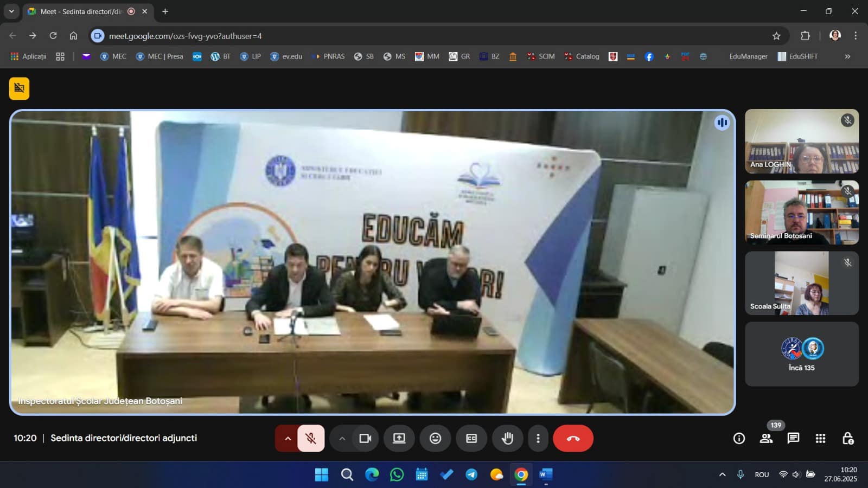The image size is (868, 488).
Task: Raise hand in the meeting
Action: pyautogui.click(x=507, y=438)
